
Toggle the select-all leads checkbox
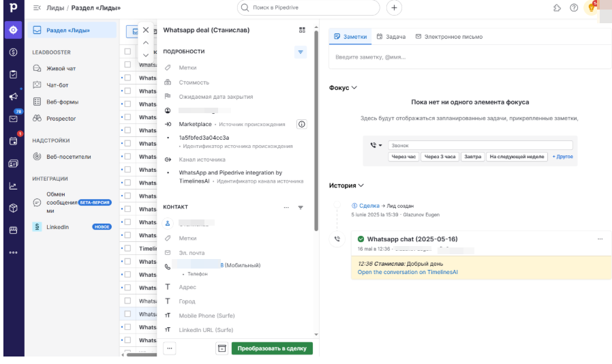(127, 52)
